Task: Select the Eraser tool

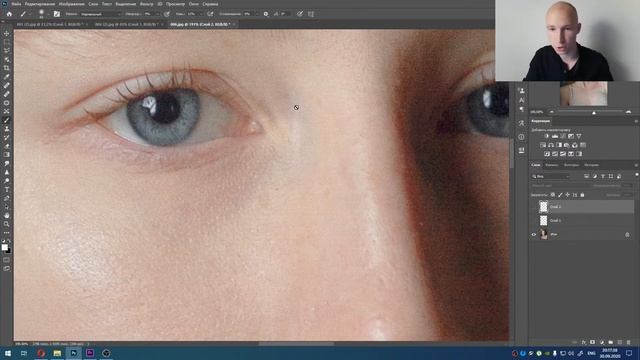Action: (x=7, y=146)
